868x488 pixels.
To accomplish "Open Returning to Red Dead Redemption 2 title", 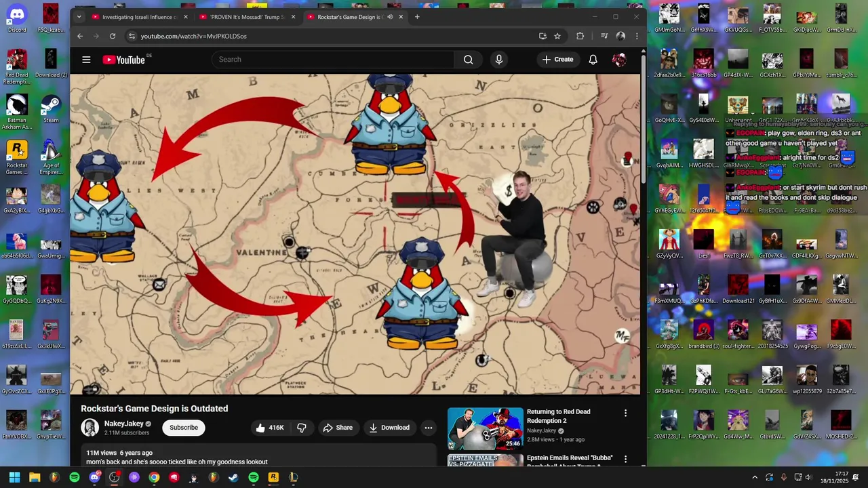I will click(x=559, y=416).
